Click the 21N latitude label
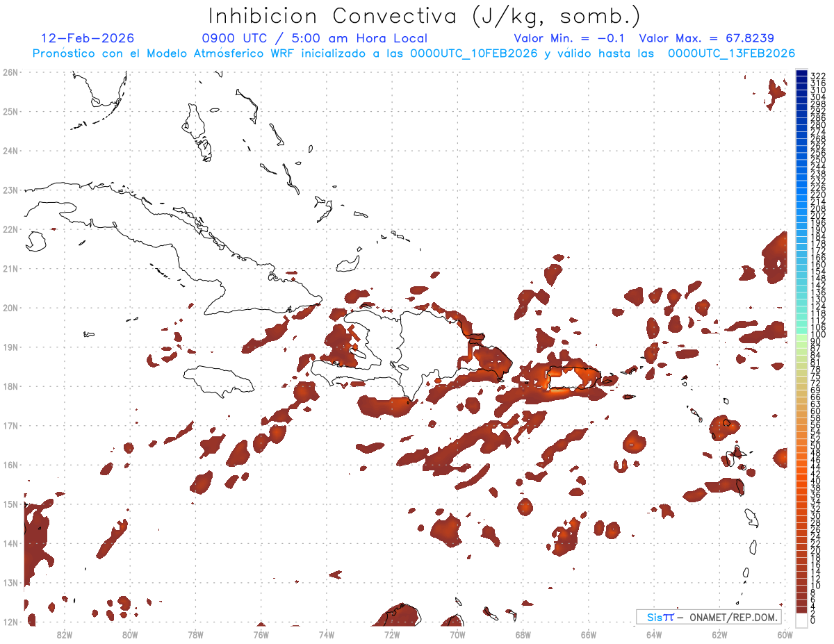This screenshot has height=644, width=834. [10, 268]
